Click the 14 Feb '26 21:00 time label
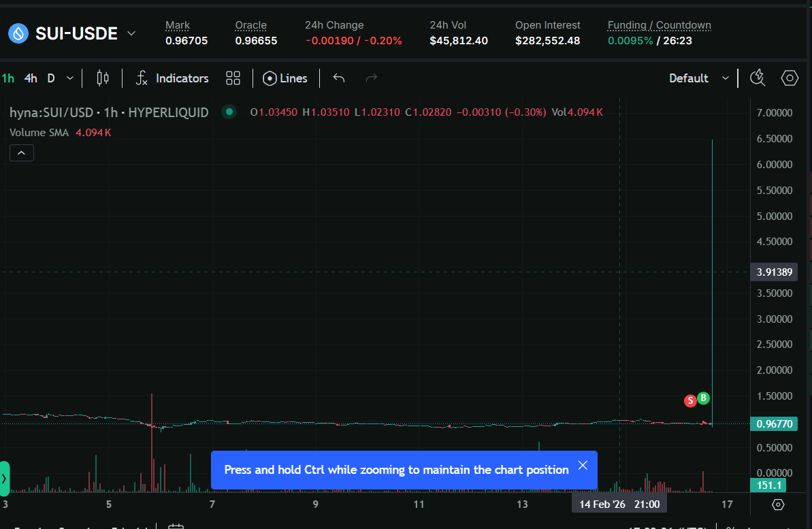 point(619,504)
